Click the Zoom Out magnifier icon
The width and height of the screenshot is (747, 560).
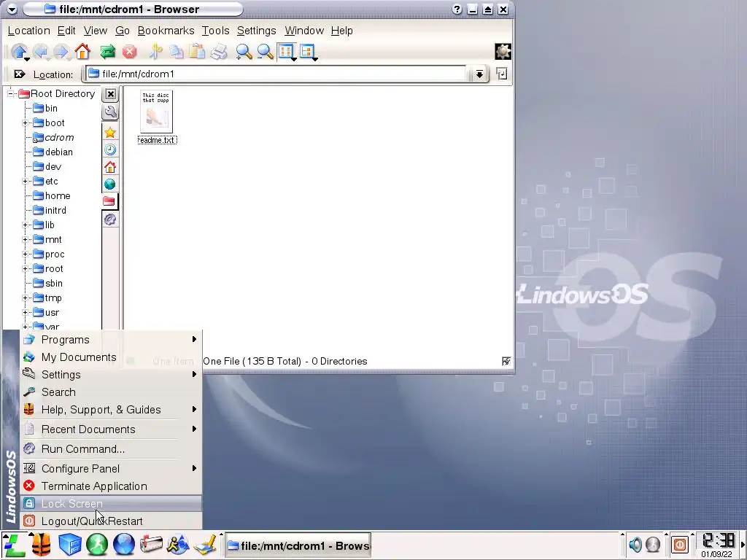[x=265, y=52]
